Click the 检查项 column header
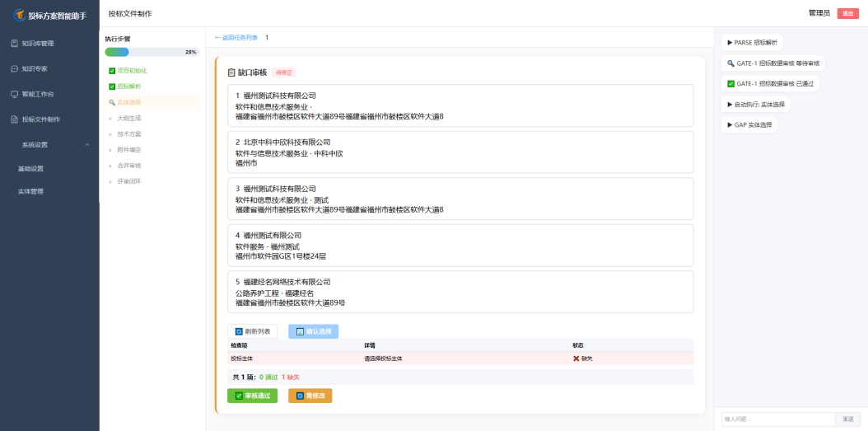This screenshot has height=431, width=868. pyautogui.click(x=239, y=345)
